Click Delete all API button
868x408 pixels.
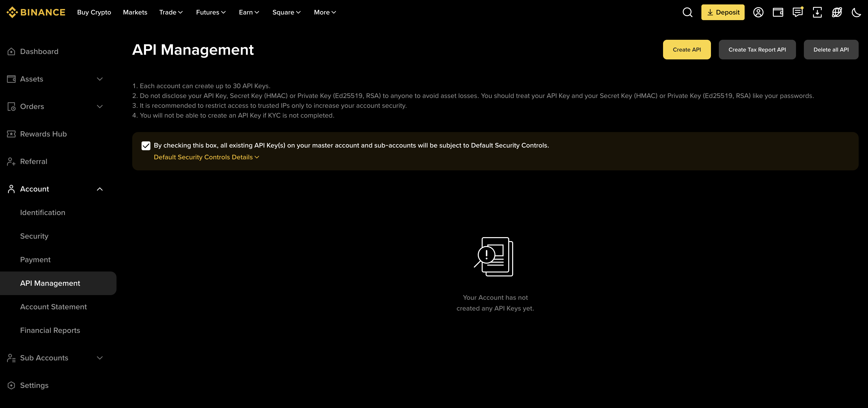[x=831, y=50]
